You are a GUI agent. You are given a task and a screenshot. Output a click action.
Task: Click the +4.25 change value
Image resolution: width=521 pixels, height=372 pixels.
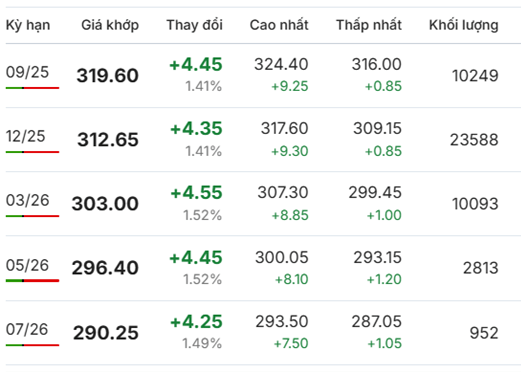coord(196,322)
